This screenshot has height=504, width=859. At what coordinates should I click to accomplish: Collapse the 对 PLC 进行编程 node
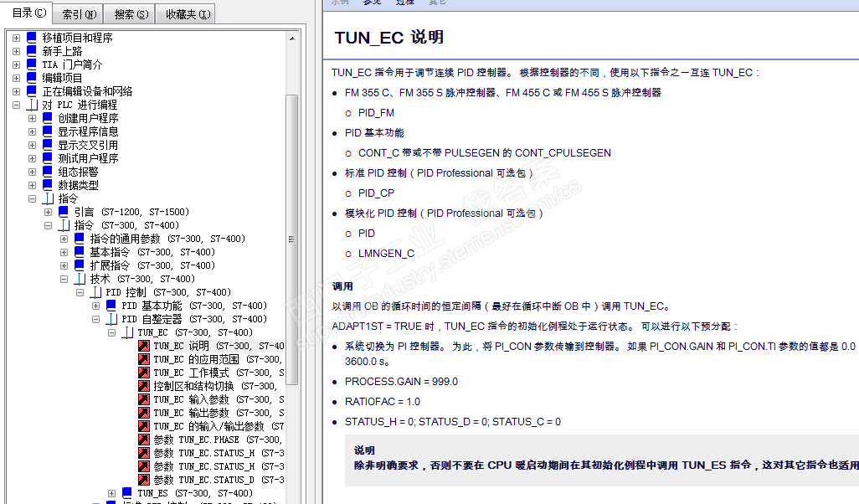click(x=17, y=105)
